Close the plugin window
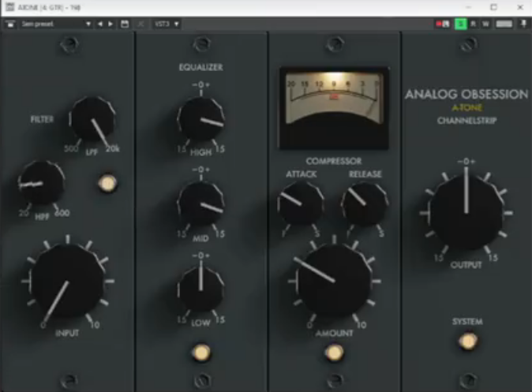532x392 pixels. 520,7
